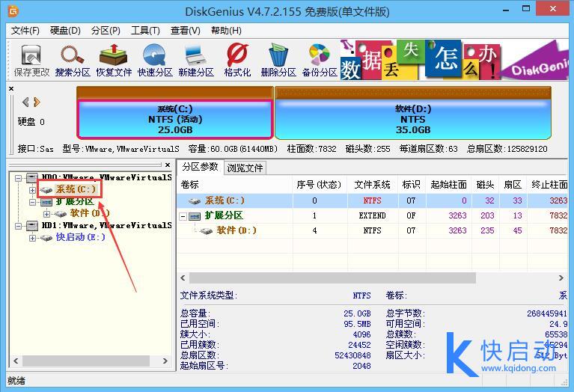Click the 就绪 status bar text
Viewport: 574px width, 392px height.
tap(16, 381)
